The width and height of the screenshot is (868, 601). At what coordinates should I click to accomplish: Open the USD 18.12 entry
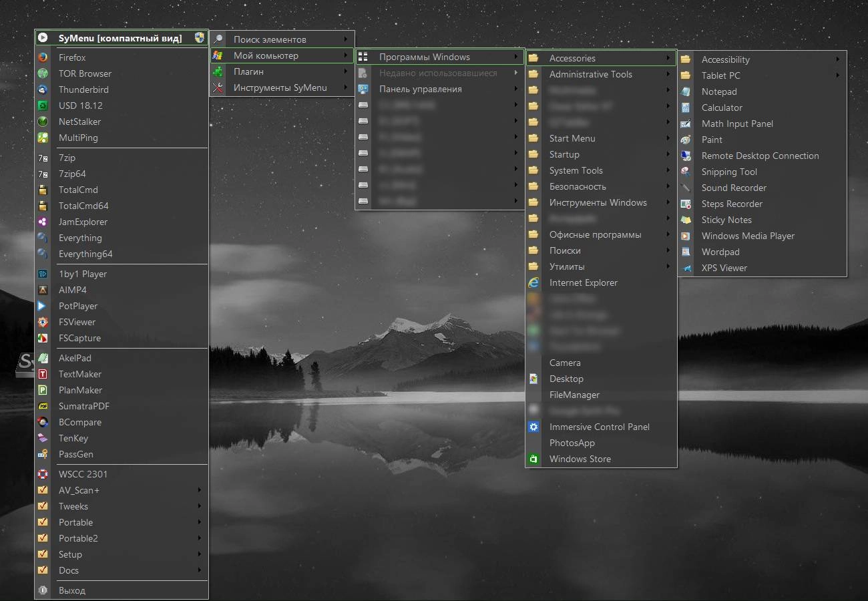point(122,106)
